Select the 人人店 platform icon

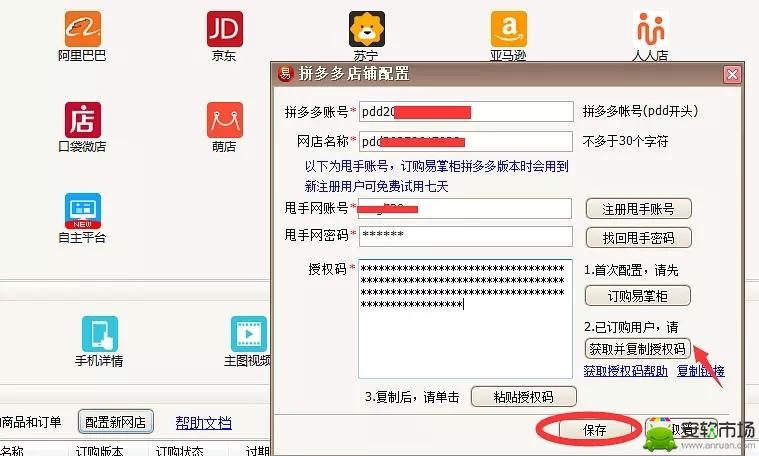pos(651,30)
